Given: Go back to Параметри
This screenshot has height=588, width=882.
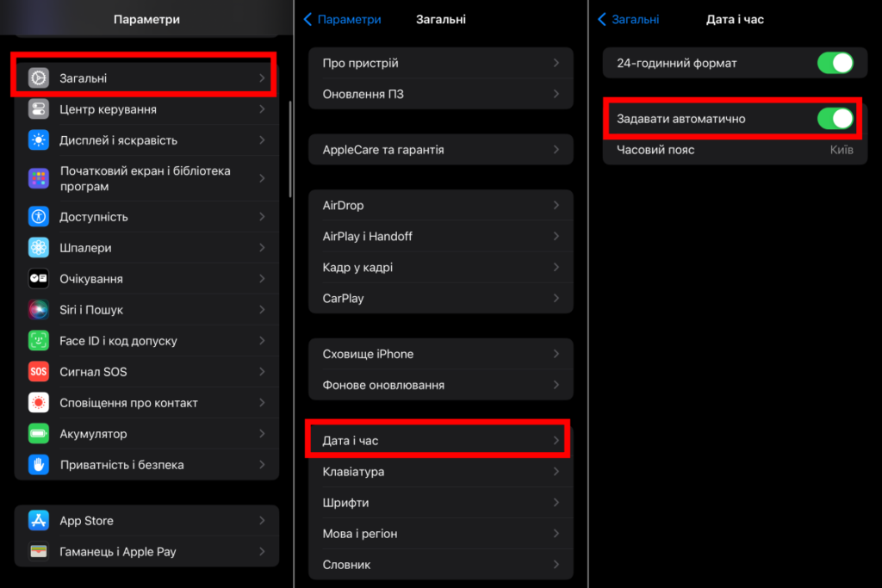Looking at the screenshot, I should click(342, 19).
